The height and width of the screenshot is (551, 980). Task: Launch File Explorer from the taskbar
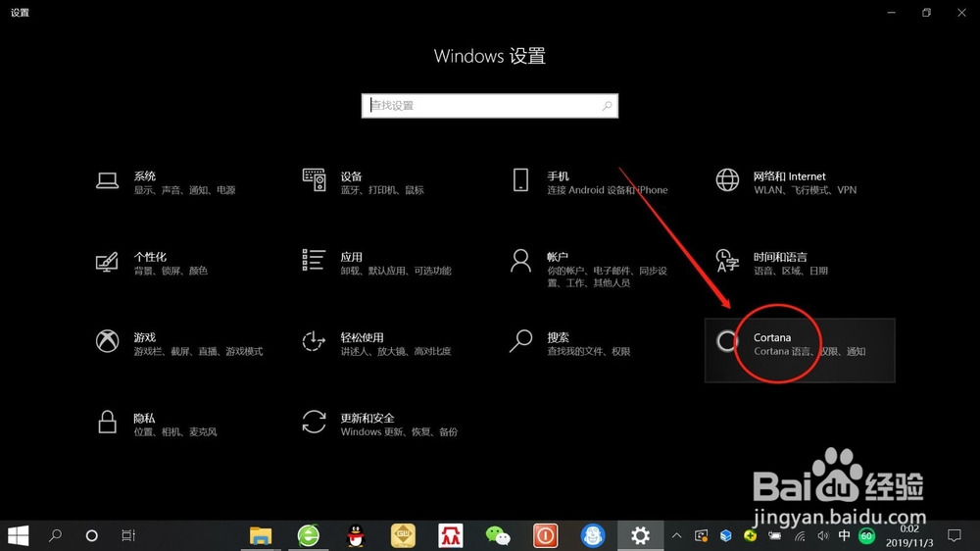(261, 536)
